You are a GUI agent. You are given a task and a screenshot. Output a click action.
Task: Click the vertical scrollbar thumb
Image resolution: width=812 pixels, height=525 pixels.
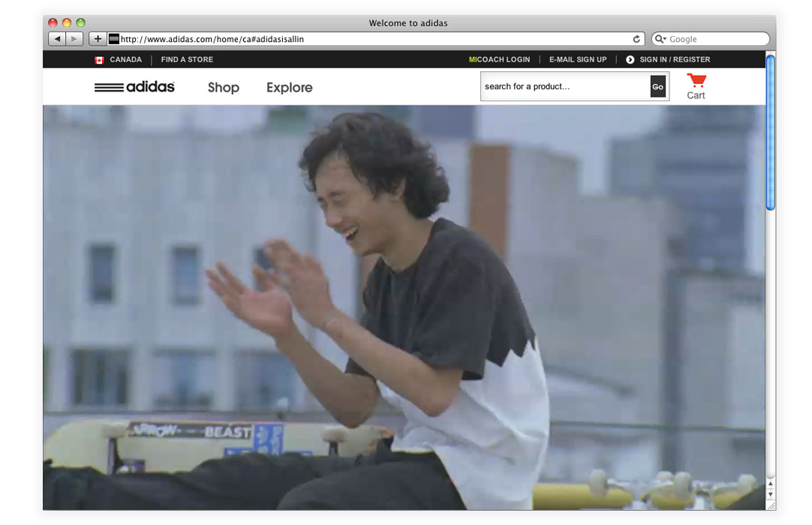[771, 133]
